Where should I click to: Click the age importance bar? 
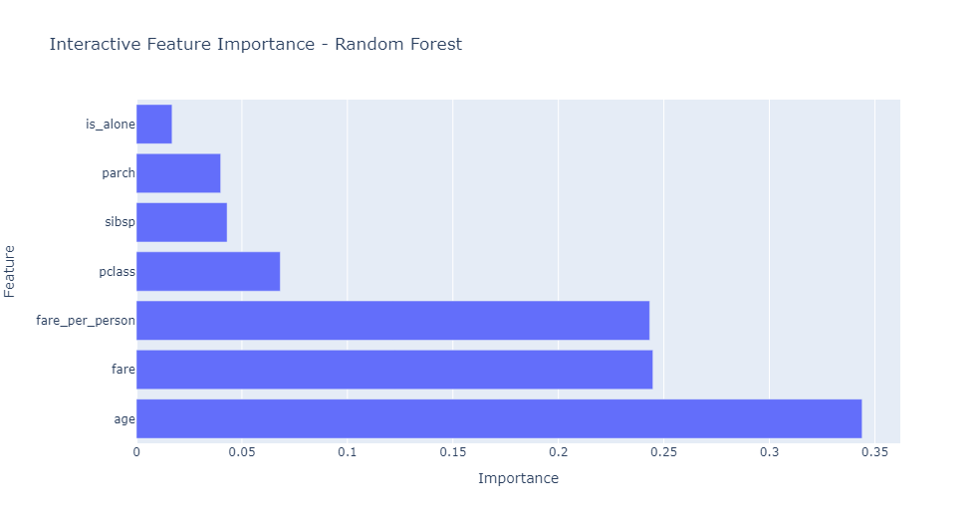tap(499, 418)
